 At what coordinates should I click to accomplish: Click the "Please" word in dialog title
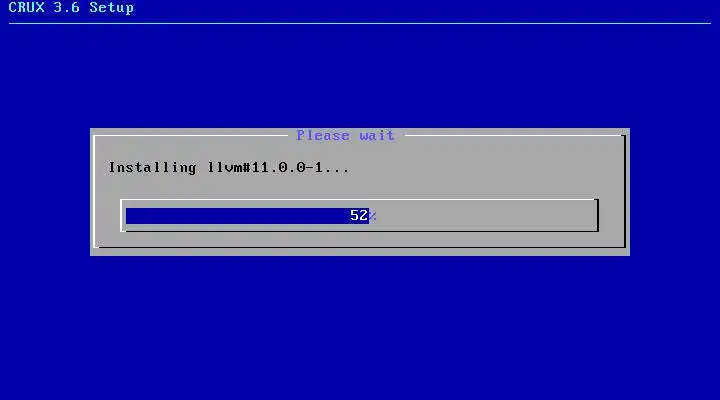point(323,135)
